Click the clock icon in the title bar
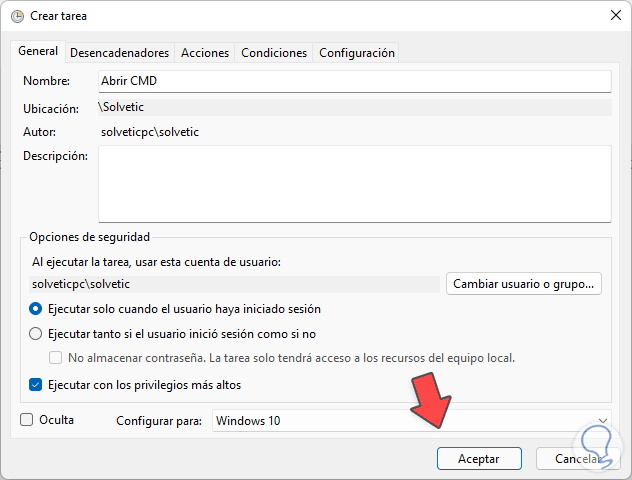632x480 pixels. (x=17, y=16)
